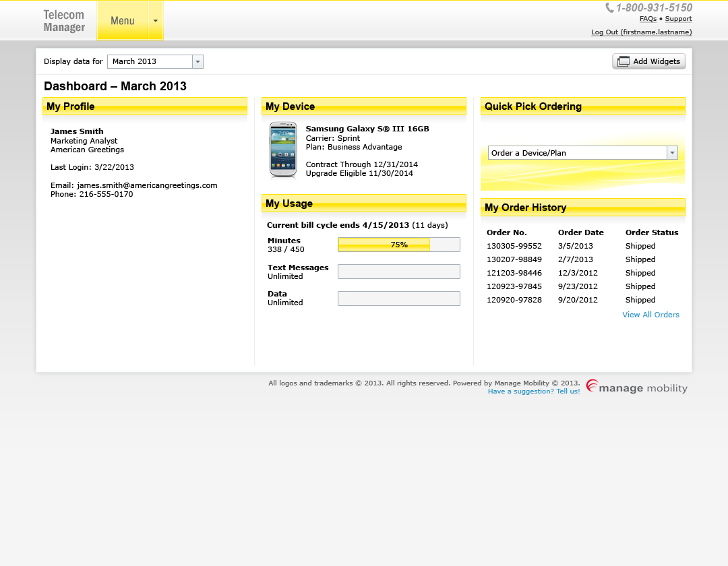Click the Data usage bar
The width and height of the screenshot is (728, 566).
pyautogui.click(x=398, y=298)
